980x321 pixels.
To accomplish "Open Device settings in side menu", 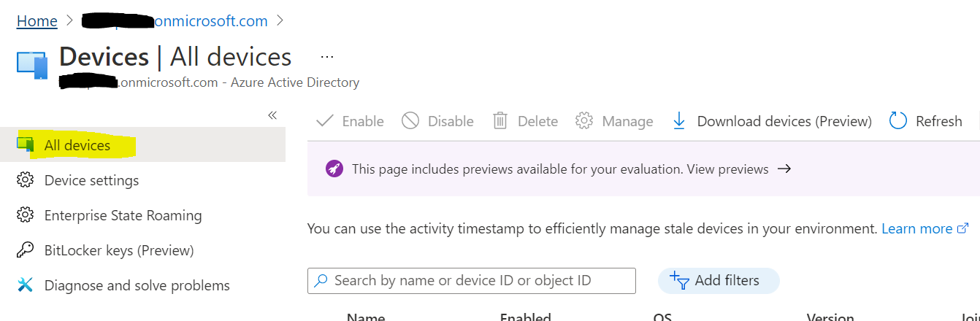I will coord(91,180).
